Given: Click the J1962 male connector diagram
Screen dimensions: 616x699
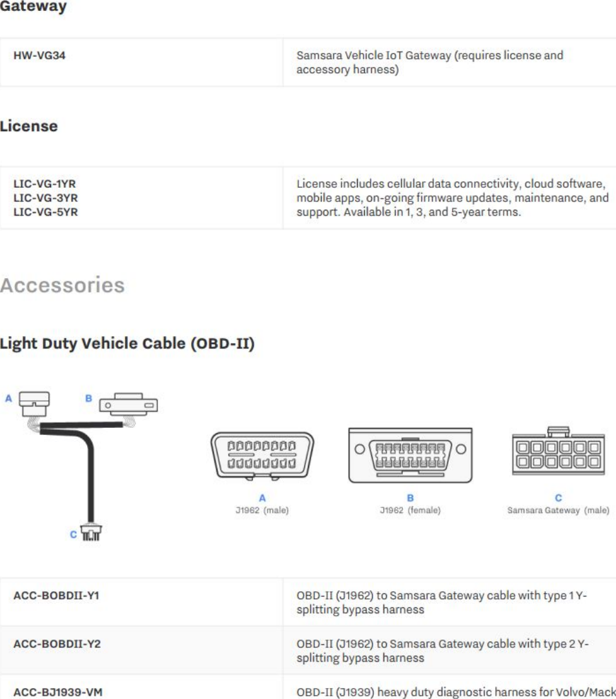Looking at the screenshot, I should 262,456.
